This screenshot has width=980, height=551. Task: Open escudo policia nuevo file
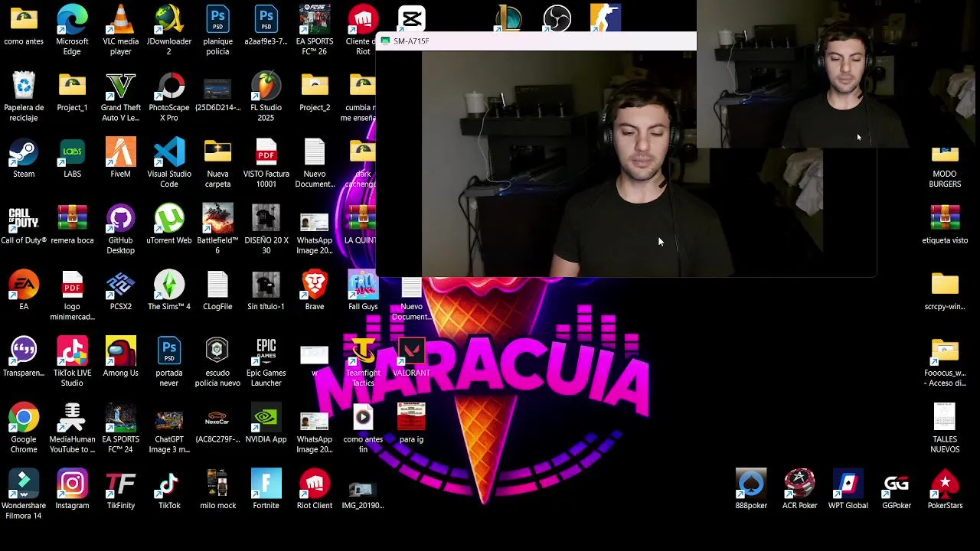[x=217, y=361]
